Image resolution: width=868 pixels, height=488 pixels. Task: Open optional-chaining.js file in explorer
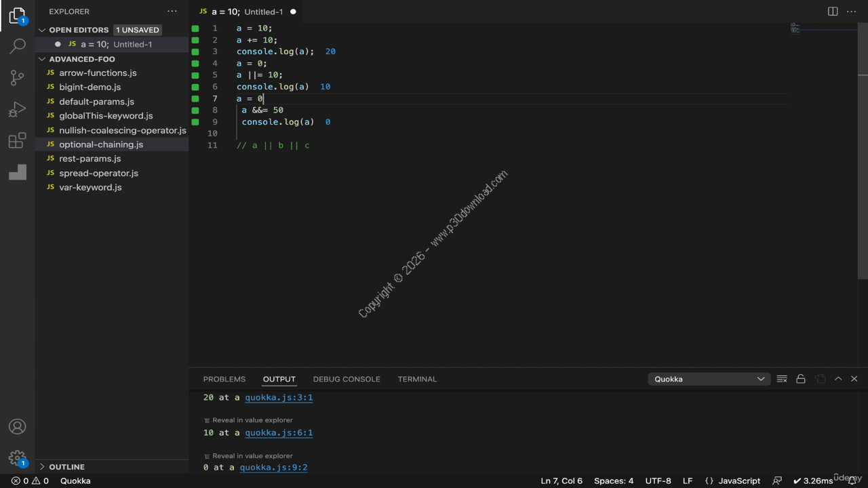(x=101, y=144)
